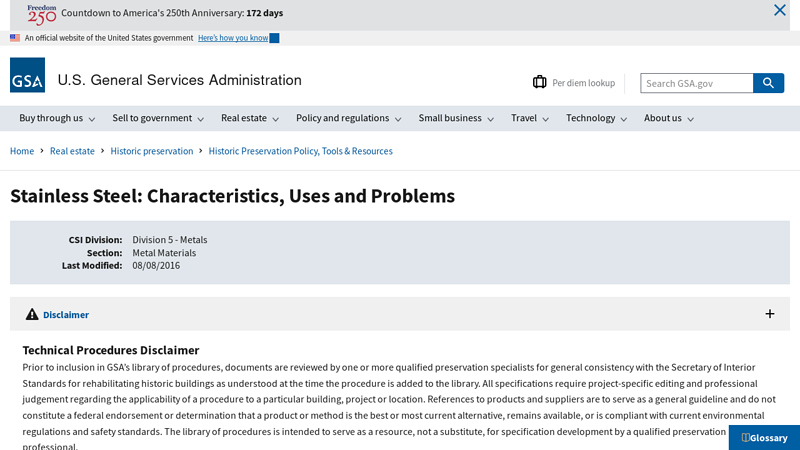Image resolution: width=800 pixels, height=450 pixels.
Task: Open the Travel menu
Action: click(x=530, y=118)
